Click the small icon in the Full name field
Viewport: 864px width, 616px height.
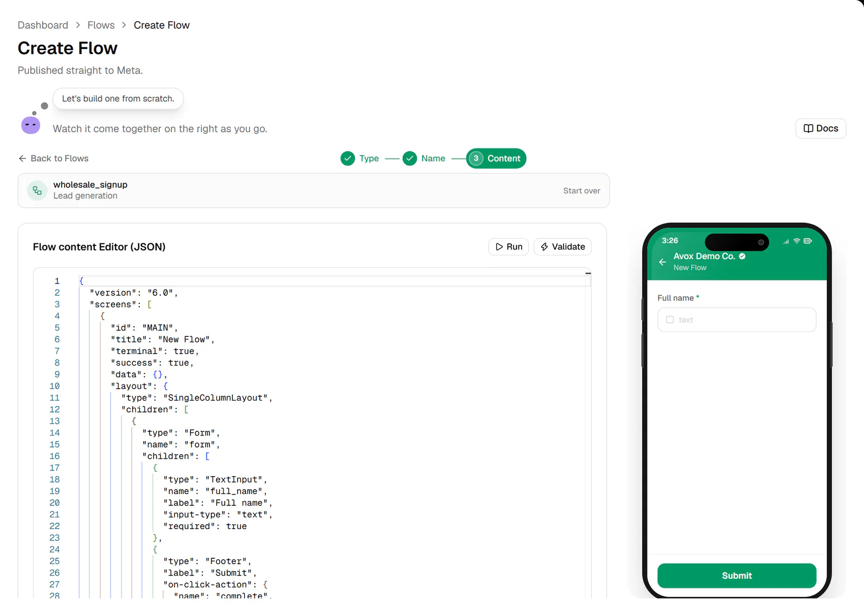click(670, 320)
